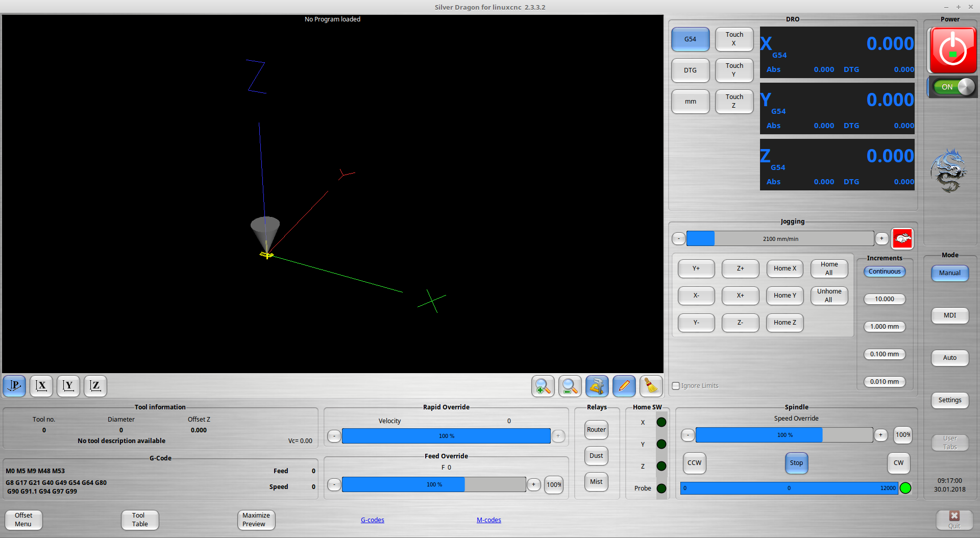This screenshot has height=538, width=980.
Task: Click the red emergency power button
Action: coord(952,50)
